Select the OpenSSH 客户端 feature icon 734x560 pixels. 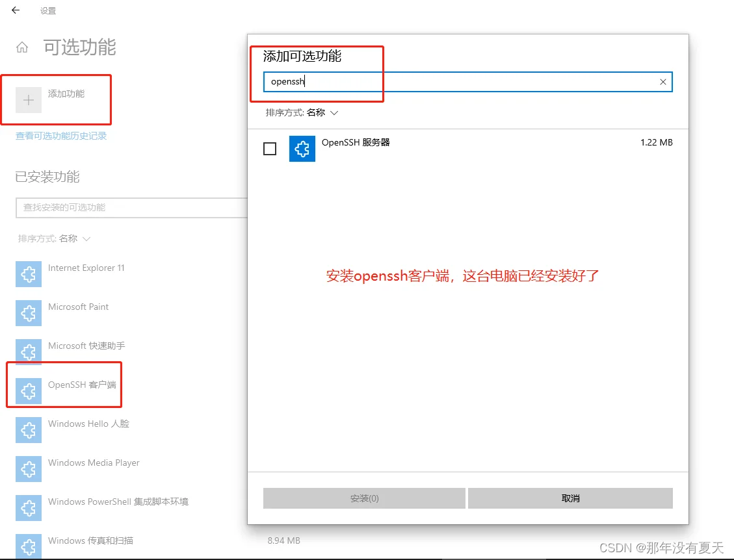point(29,390)
